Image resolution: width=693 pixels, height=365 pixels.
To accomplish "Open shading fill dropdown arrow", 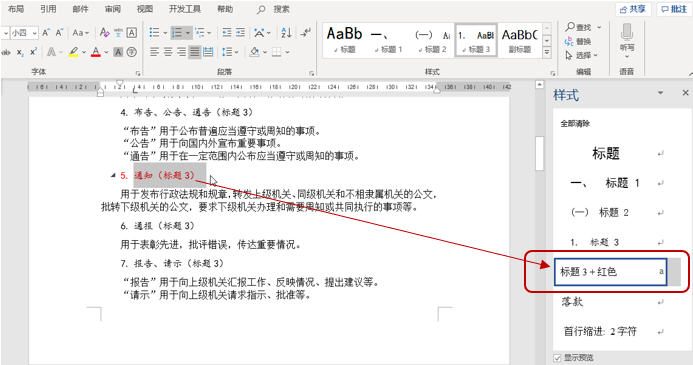I will (265, 52).
